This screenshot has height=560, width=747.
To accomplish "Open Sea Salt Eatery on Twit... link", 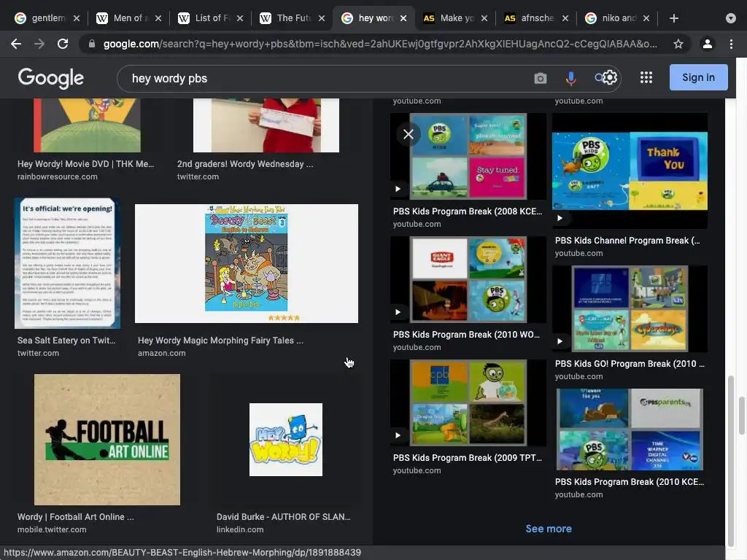I will [66, 341].
